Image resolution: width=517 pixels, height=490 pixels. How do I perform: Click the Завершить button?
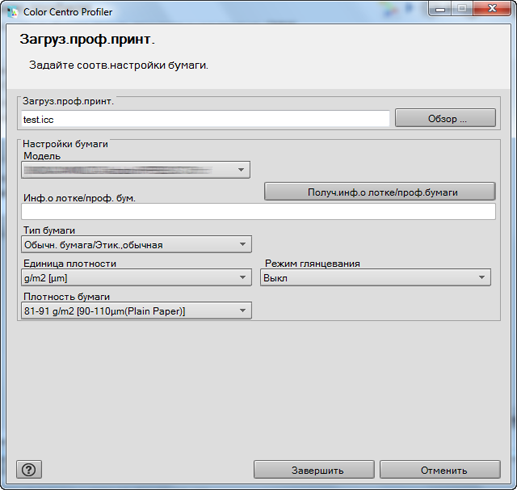pos(314,470)
